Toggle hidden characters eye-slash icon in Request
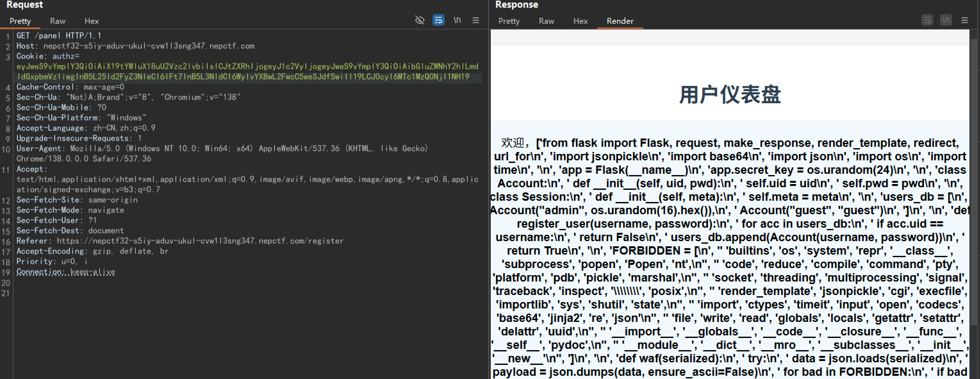 [x=420, y=20]
